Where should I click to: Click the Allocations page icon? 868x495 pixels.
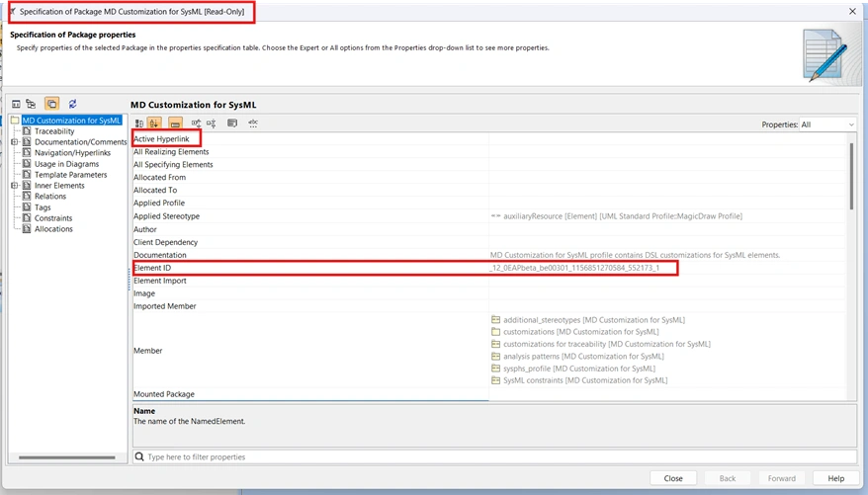coord(27,228)
